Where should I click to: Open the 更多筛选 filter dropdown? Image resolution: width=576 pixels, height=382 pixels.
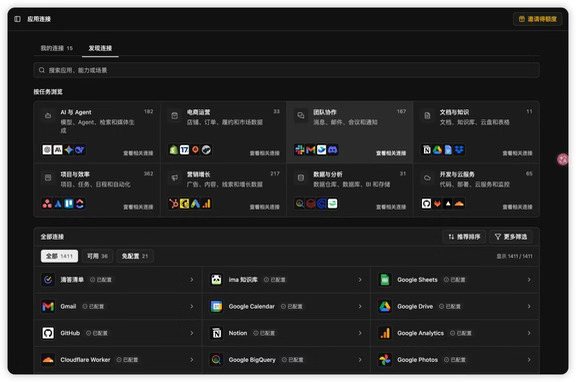(511, 237)
